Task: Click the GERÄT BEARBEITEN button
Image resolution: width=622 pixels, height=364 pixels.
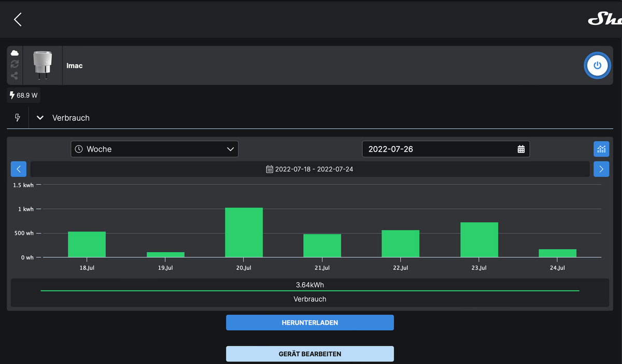Action: [x=309, y=354]
